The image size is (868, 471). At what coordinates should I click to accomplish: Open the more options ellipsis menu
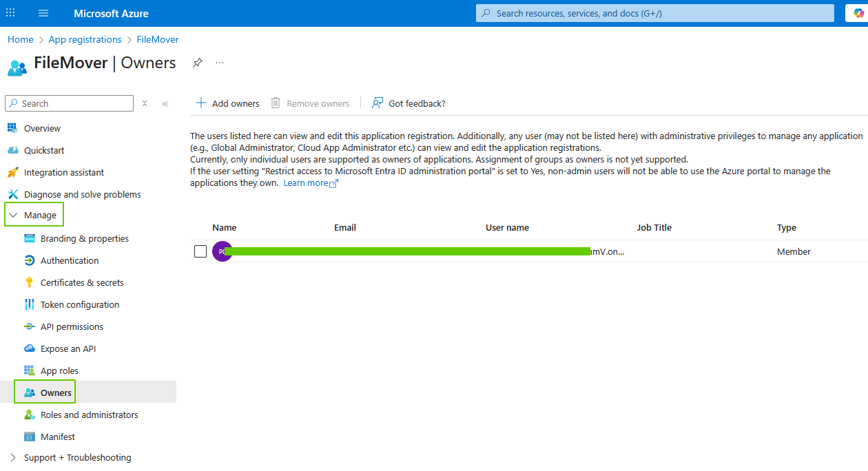point(219,63)
